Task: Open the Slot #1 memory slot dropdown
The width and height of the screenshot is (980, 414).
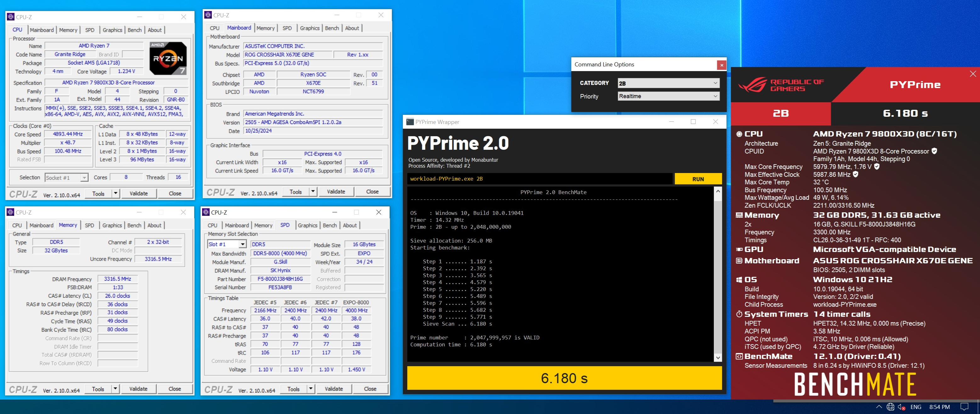Action: [x=227, y=244]
